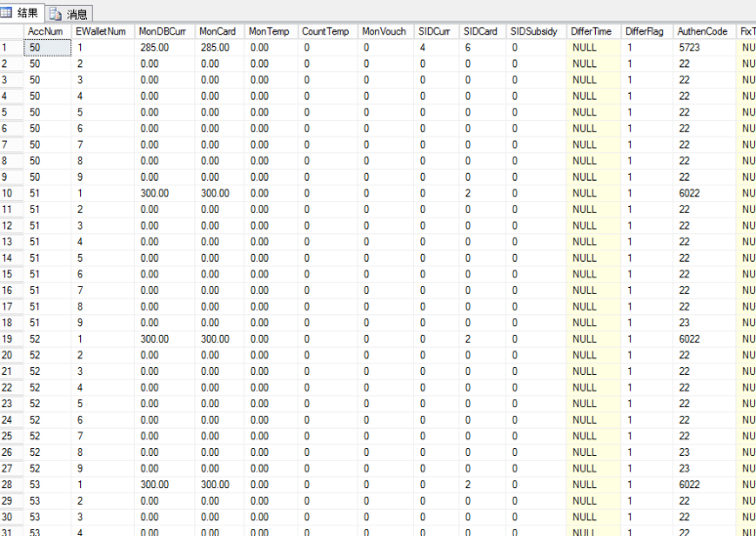Click the document icon on 消息 tab
756x536 pixels.
55,14
